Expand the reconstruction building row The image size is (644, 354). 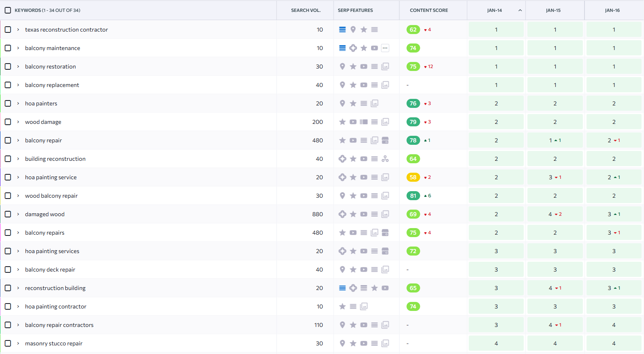pyautogui.click(x=18, y=288)
